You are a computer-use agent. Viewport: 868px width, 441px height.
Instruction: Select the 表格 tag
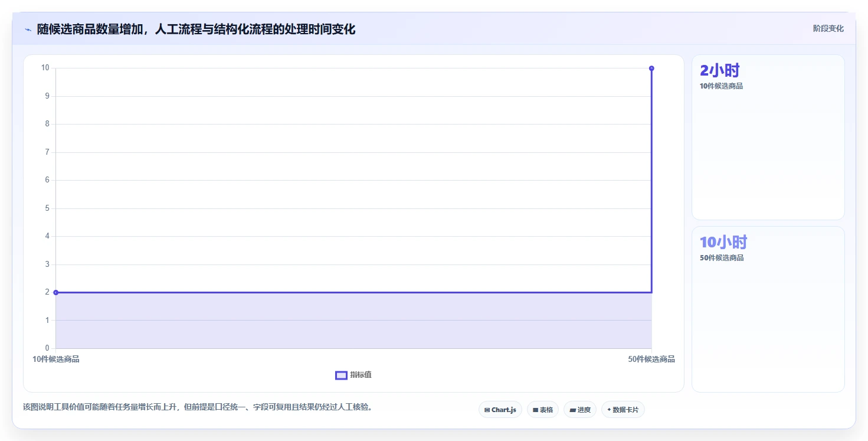(x=542, y=410)
